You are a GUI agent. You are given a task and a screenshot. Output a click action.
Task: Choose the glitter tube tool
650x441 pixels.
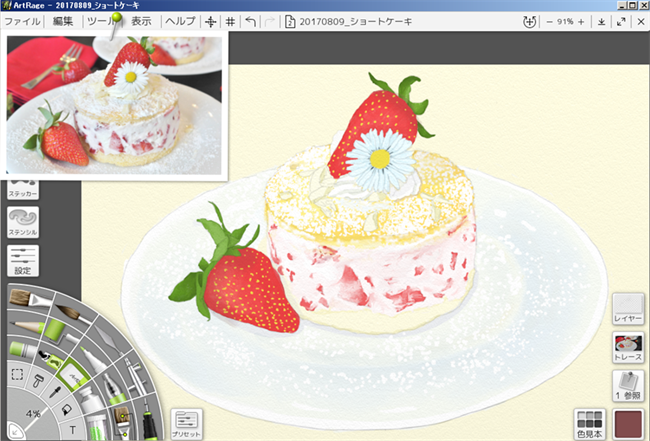[x=96, y=427]
